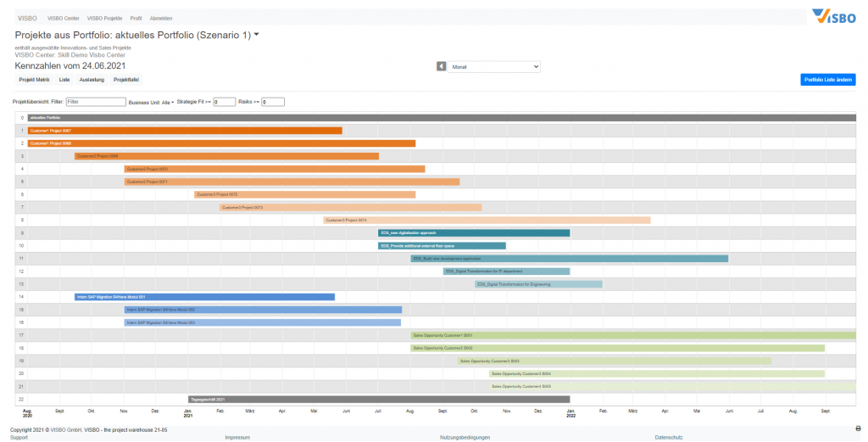
Task: Click the Strategie Fit value field
Action: (224, 102)
